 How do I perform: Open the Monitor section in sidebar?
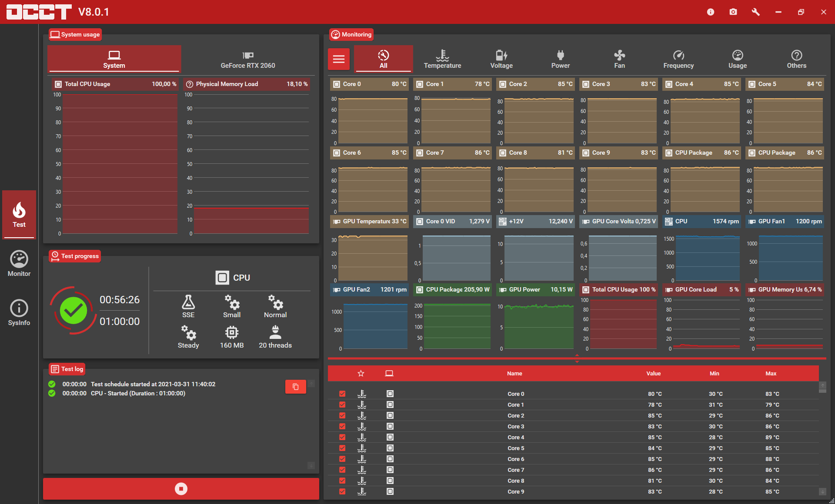point(19,263)
